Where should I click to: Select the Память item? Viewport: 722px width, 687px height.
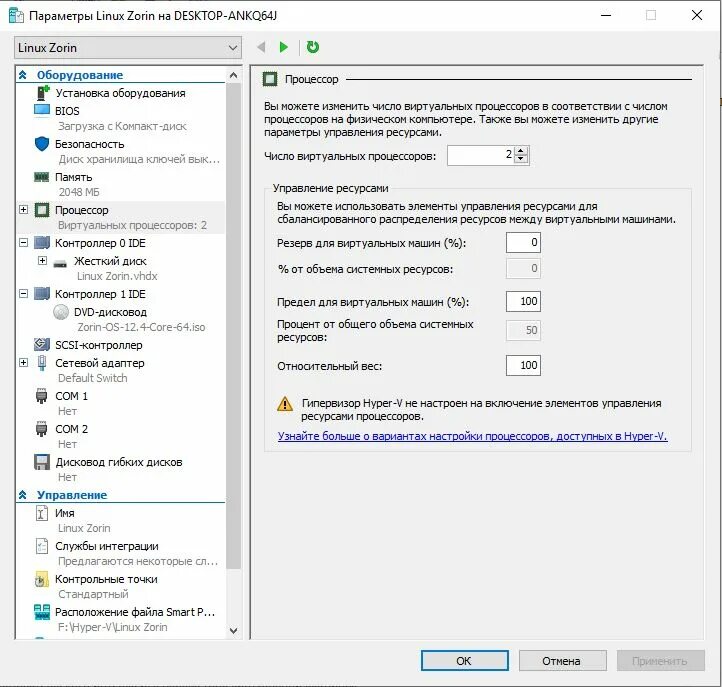coord(74,177)
